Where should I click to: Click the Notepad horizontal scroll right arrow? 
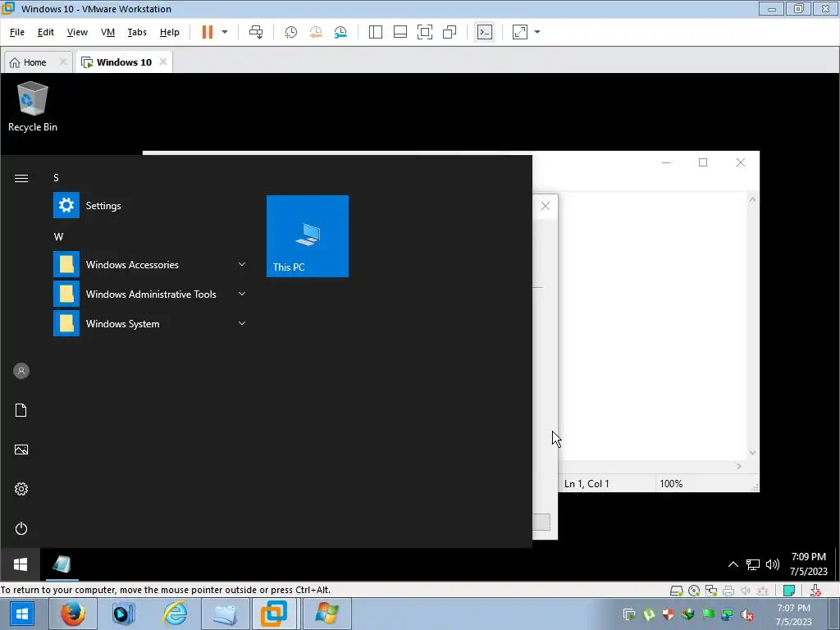739,467
